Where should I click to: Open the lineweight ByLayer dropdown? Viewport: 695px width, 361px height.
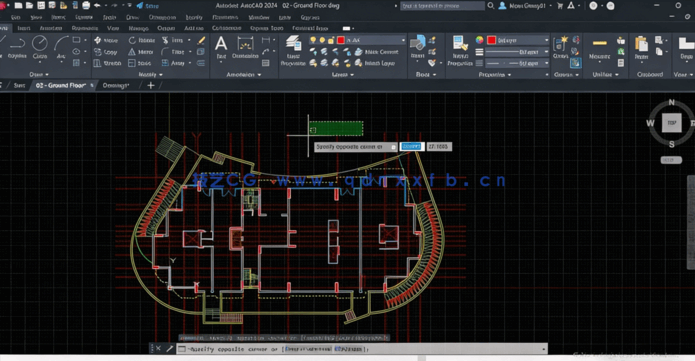(546, 52)
